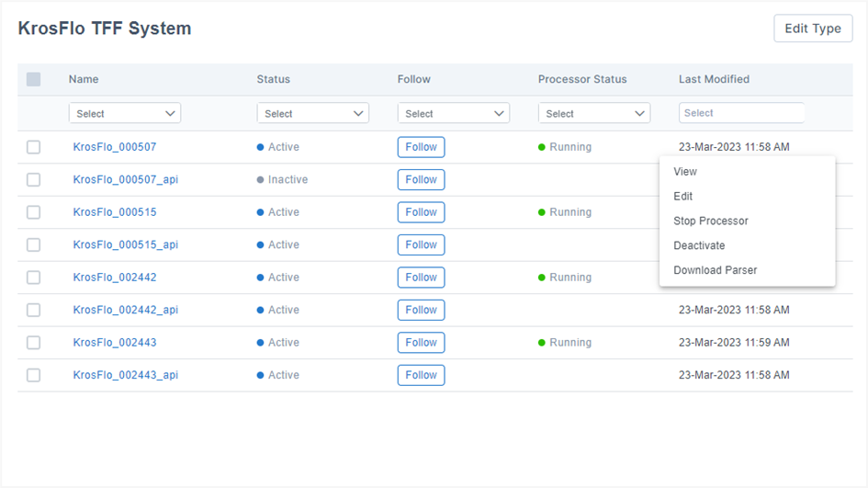Image resolution: width=868 pixels, height=488 pixels.
Task: Check the box for KrosFlo_000507_api
Action: (x=33, y=179)
